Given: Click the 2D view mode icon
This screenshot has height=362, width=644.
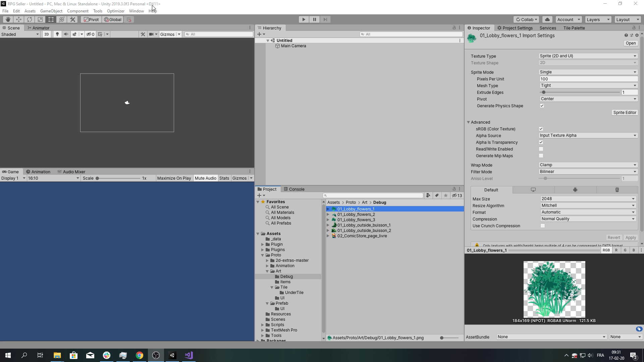Looking at the screenshot, I should click(x=46, y=34).
